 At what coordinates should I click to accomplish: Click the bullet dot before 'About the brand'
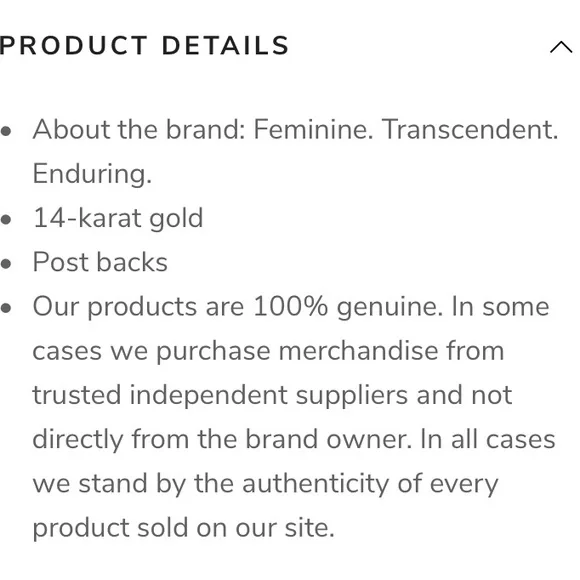point(6,131)
